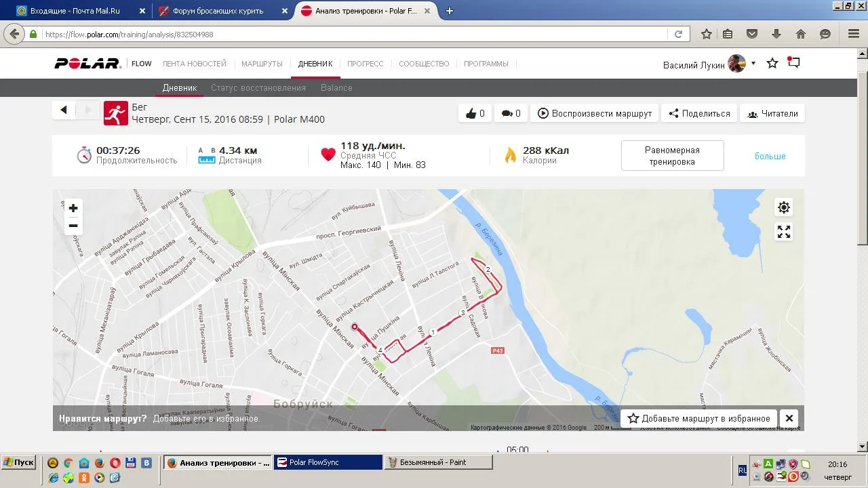Switch to the Mail.Ru inbox tab
This screenshot has height=488, width=868.
pos(80,11)
